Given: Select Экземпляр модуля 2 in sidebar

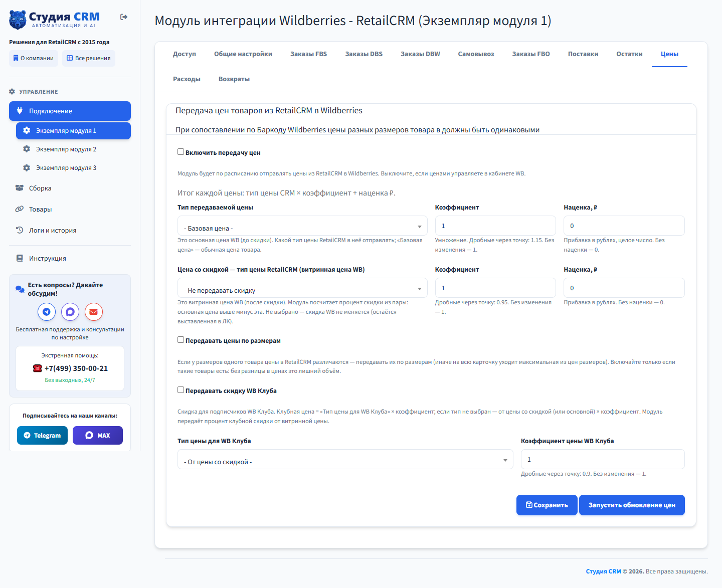Looking at the screenshot, I should coord(73,149).
